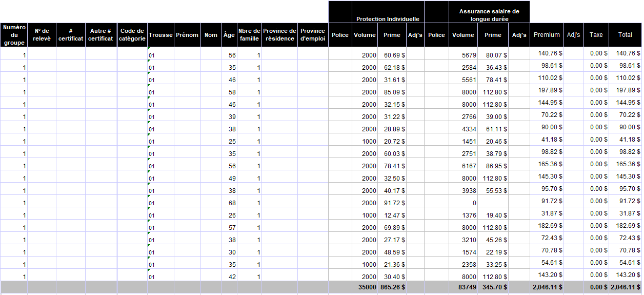
Task: Select the Premium cell '182.69 $'
Action: pyautogui.click(x=547, y=226)
